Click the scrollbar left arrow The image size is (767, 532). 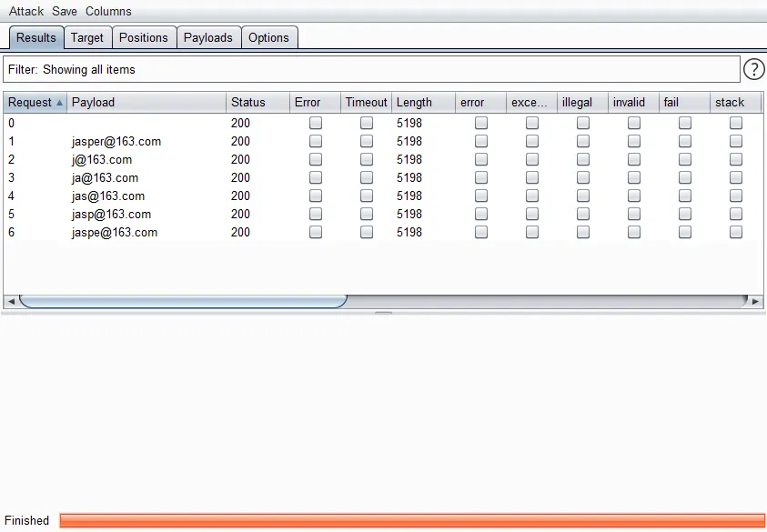pos(11,302)
